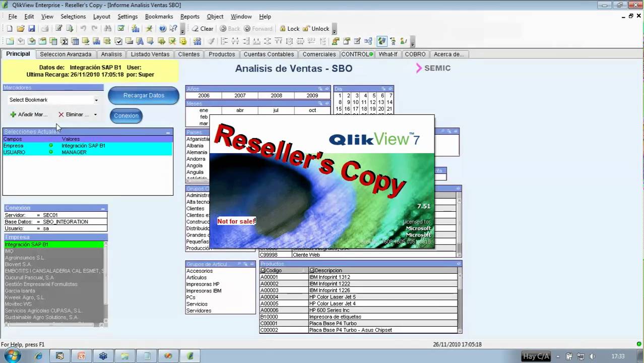Click the vertical scrollbar of Empresa list
644x363 pixels.
106,282
